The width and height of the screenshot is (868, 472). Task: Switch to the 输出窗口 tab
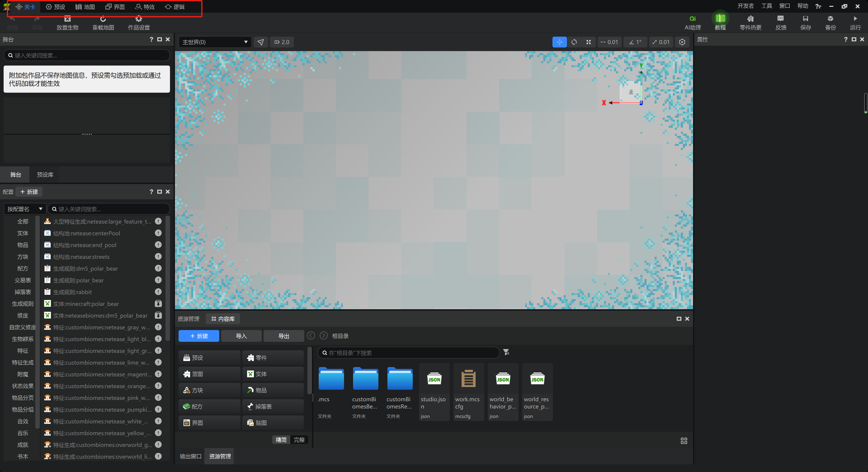[x=190, y=456]
